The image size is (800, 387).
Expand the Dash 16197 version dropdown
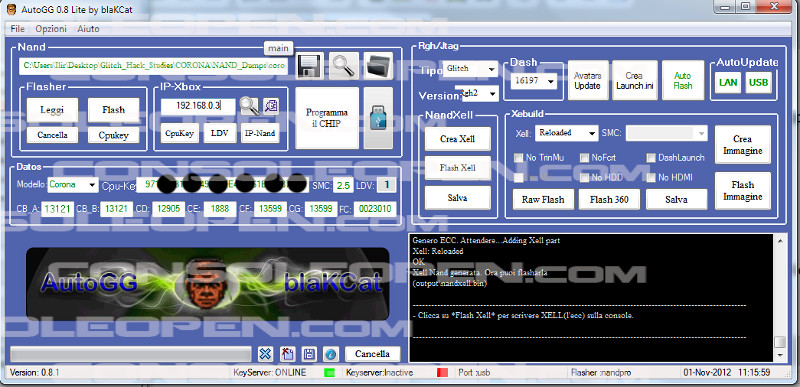pos(534,81)
